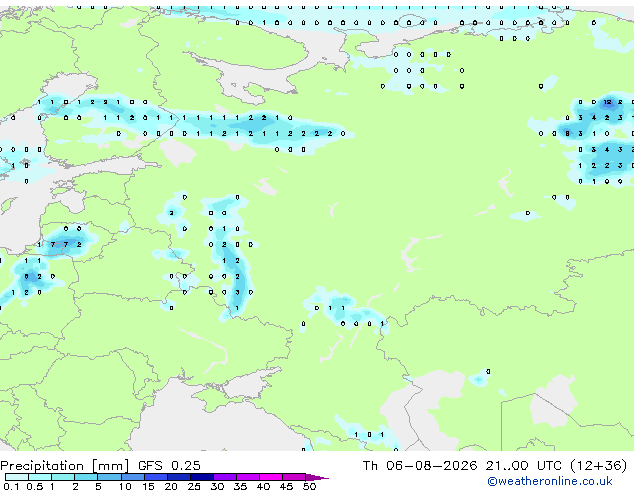Click legend swatch between 35 and 40
This screenshot has width=634, height=490.
248,477
